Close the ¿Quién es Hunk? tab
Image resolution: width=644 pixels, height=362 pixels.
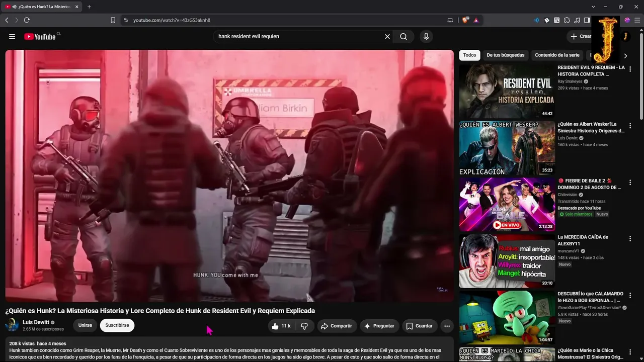76,7
